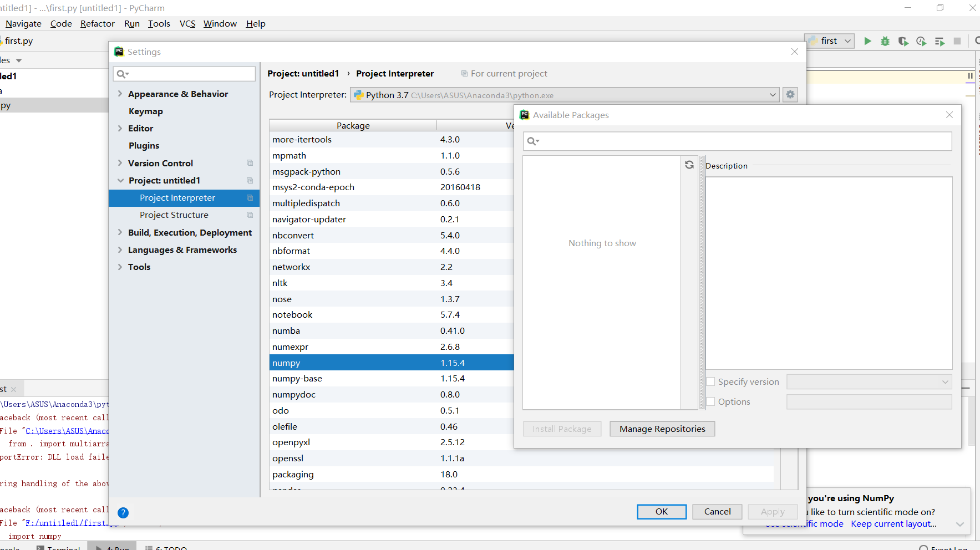This screenshot has height=550, width=980.
Task: Click the 'Keep current layout...' link
Action: 894,524
